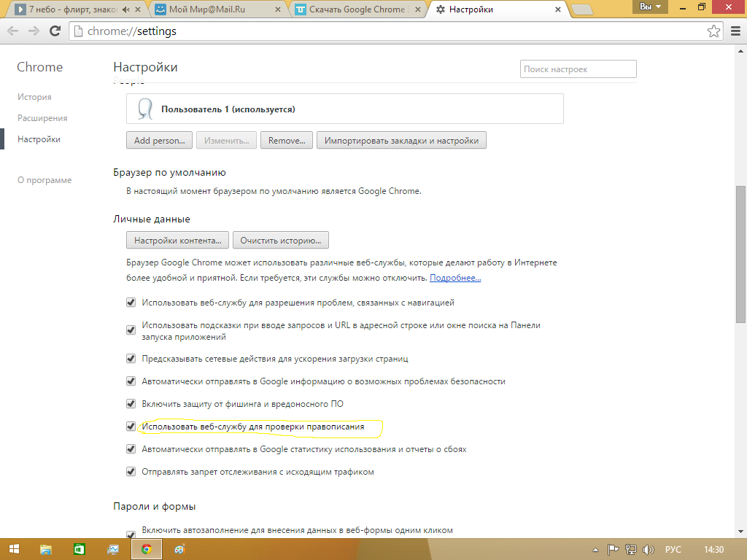Click the Chrome icon in the taskbar
The image size is (747, 560).
[x=147, y=550]
